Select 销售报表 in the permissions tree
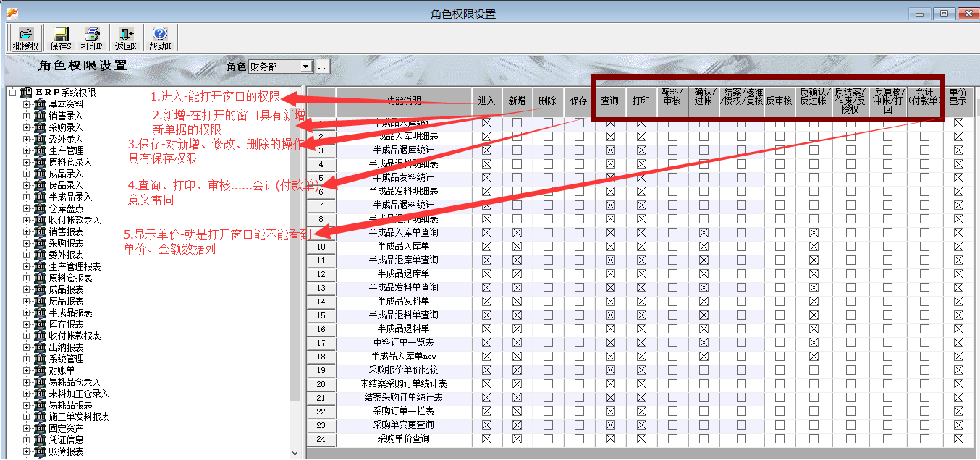The height and width of the screenshot is (460, 980). (66, 231)
